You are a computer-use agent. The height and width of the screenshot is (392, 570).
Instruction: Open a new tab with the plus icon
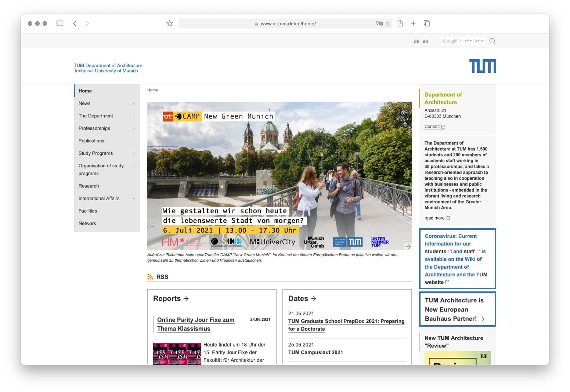coord(413,23)
